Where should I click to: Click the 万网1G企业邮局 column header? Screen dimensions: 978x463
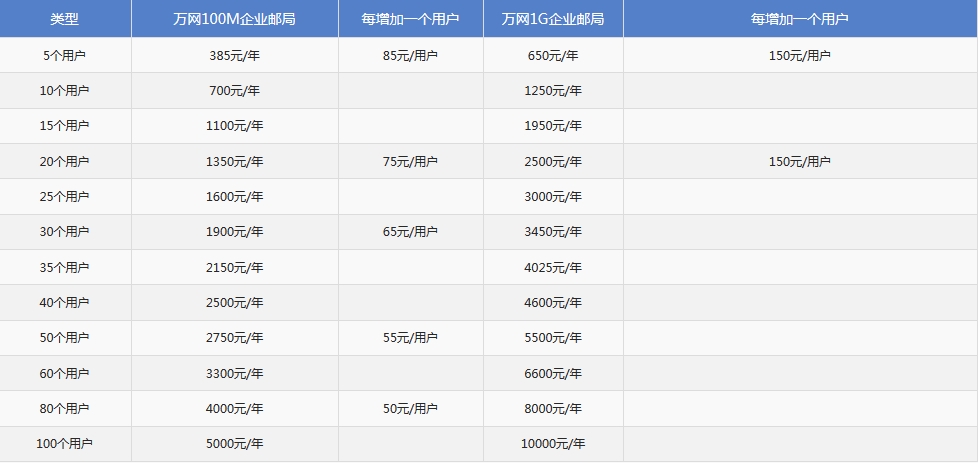point(552,19)
